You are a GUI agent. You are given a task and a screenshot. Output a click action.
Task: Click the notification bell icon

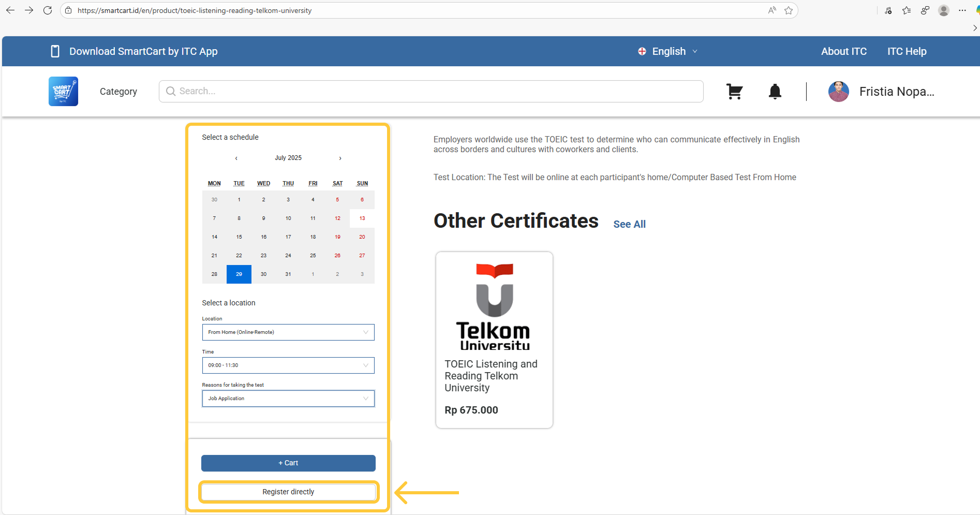pyautogui.click(x=775, y=92)
